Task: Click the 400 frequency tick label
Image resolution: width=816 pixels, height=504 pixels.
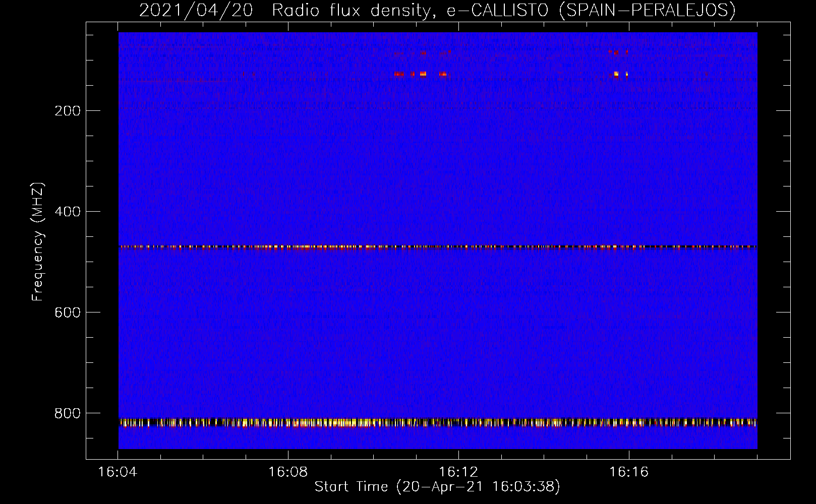Action: tap(68, 212)
